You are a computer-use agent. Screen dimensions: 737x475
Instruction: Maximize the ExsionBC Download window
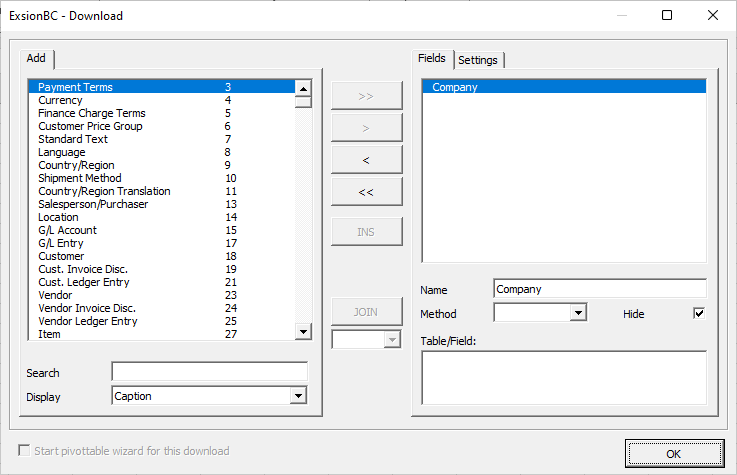pyautogui.click(x=667, y=16)
